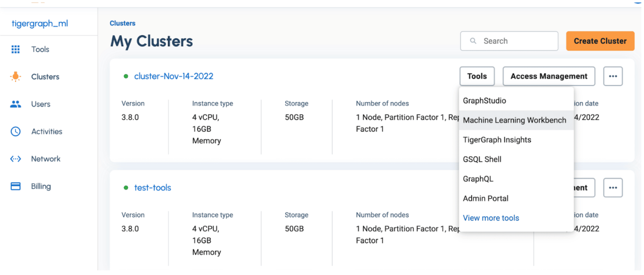Focus the Search clusters field
This screenshot has height=275, width=644.
(x=509, y=41)
